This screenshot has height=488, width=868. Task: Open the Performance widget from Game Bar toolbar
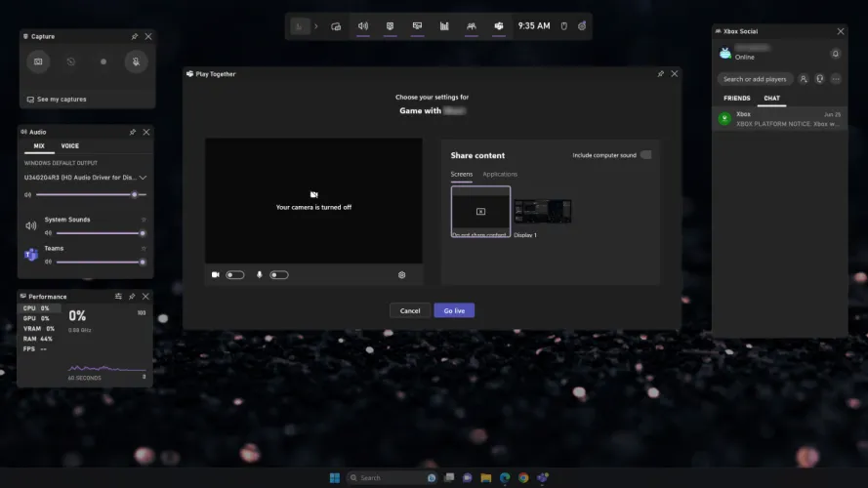[444, 26]
